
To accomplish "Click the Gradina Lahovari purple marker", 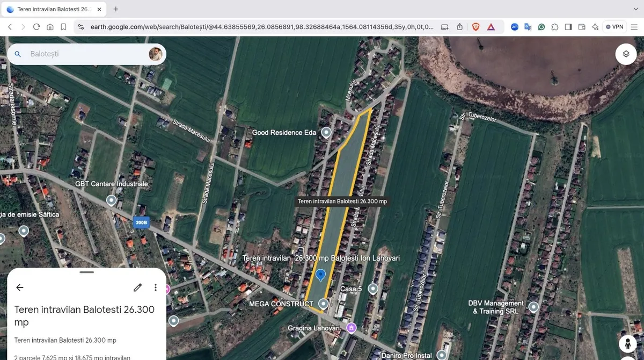I will [351, 328].
